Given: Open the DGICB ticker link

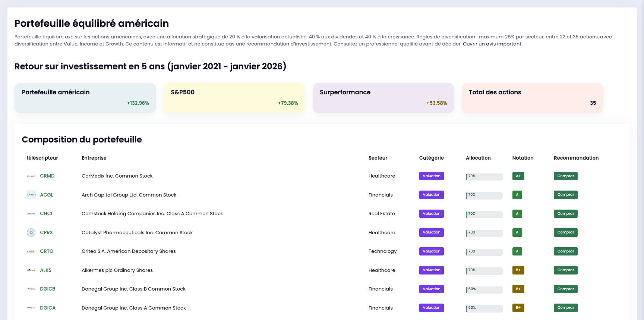Looking at the screenshot, I should [x=48, y=289].
